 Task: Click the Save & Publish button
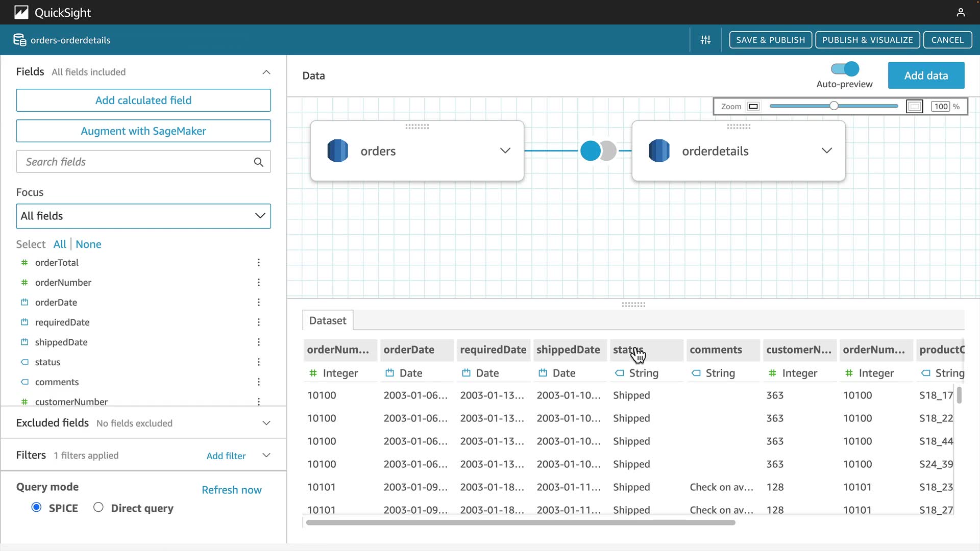770,40
